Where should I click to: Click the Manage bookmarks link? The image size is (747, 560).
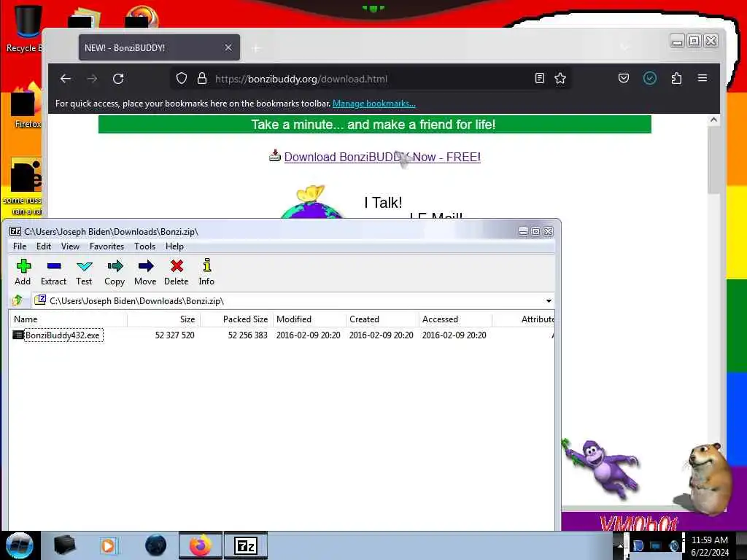click(374, 104)
